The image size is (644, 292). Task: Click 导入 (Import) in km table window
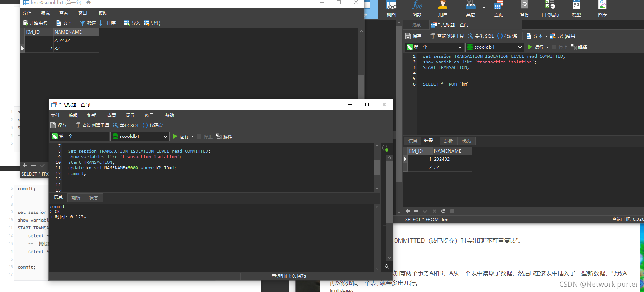(x=132, y=23)
